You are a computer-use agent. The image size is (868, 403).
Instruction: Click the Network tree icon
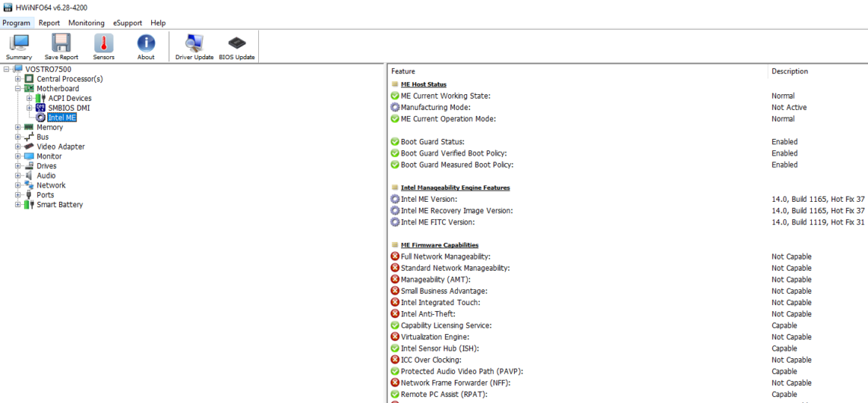28,185
